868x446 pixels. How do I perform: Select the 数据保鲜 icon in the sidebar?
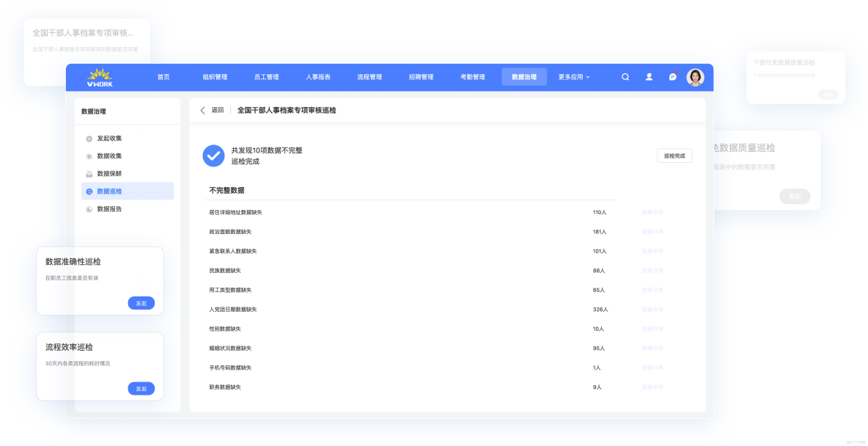(x=89, y=173)
